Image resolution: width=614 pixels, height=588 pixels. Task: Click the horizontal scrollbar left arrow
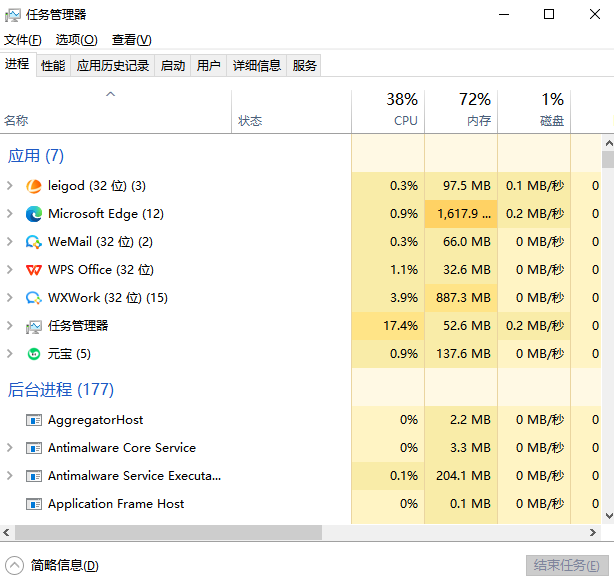(x=6, y=533)
